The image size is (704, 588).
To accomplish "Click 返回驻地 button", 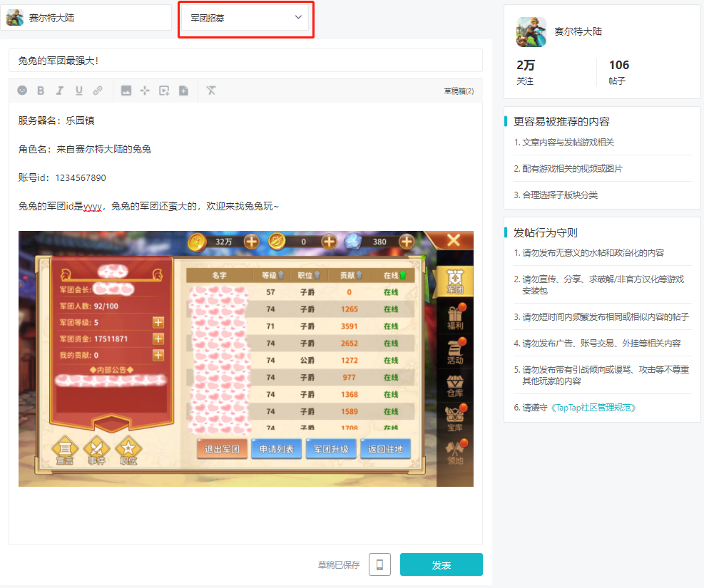I will 385,449.
